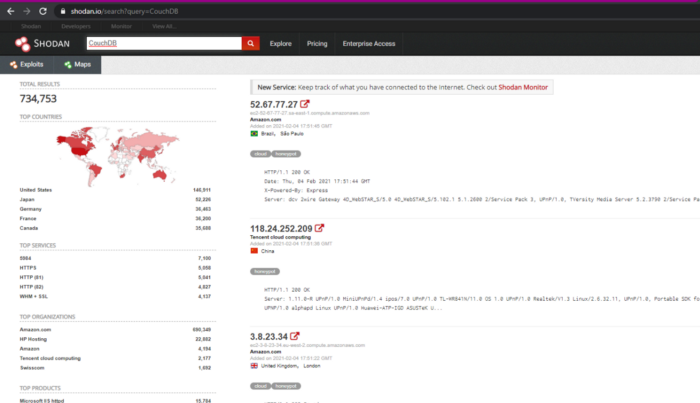This screenshot has width=700, height=403.
Task: Click cloud tag under 52.67.77.27
Action: point(260,154)
